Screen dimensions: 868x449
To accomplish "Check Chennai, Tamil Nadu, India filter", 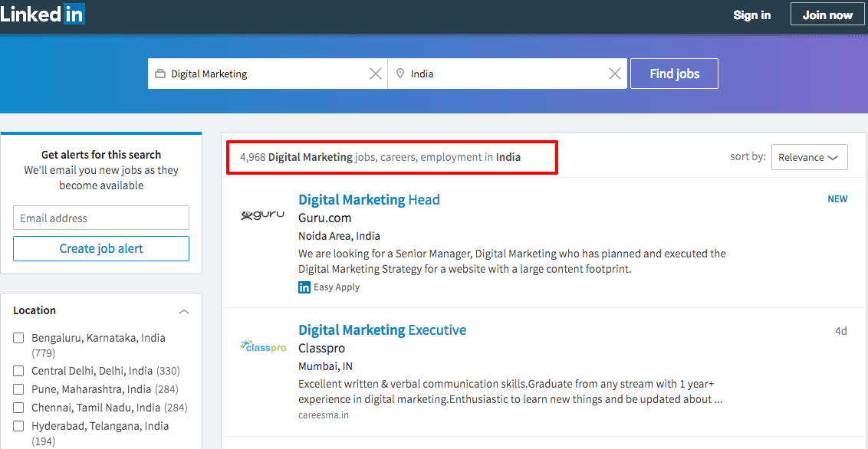I will 19,408.
